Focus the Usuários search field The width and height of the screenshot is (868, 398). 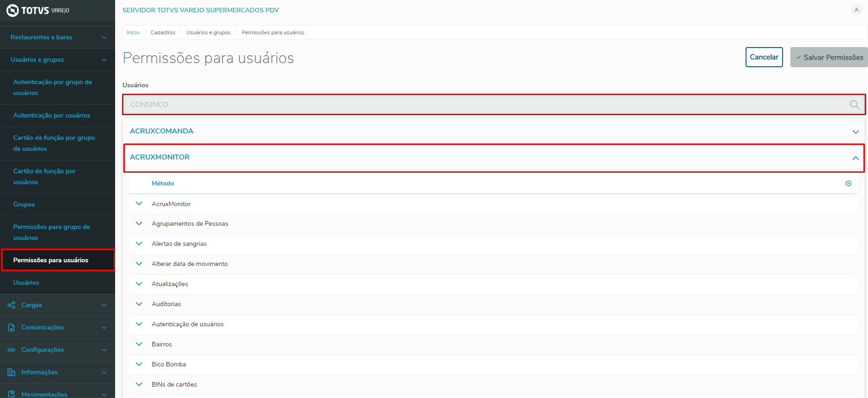493,104
